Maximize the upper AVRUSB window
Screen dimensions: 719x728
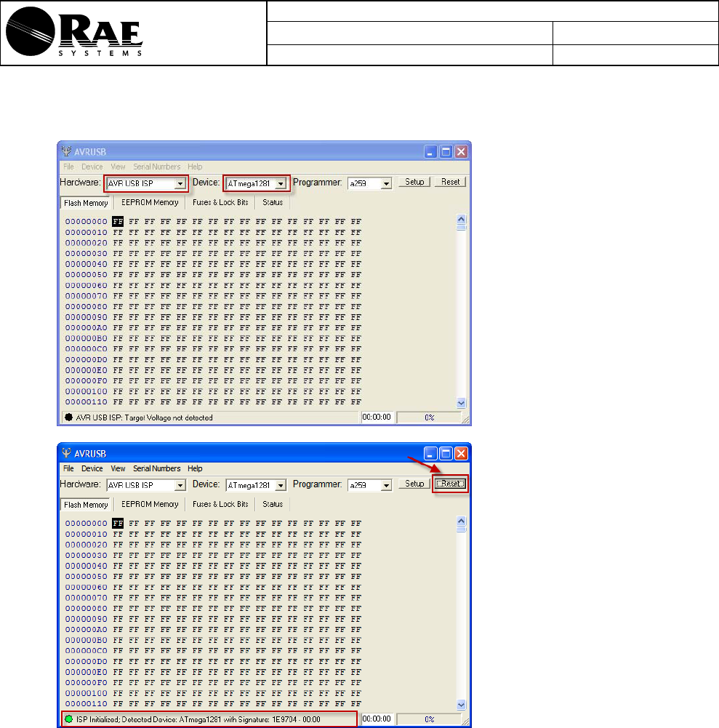[x=446, y=152]
